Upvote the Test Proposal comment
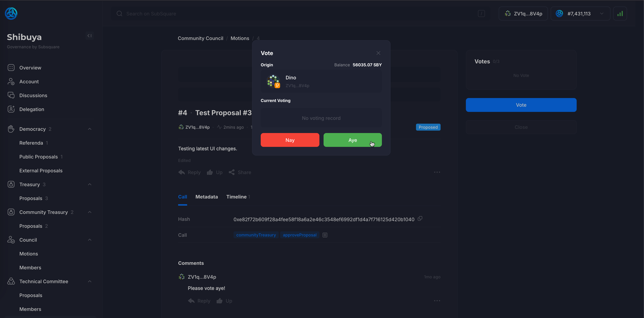644x318 pixels. point(210,172)
